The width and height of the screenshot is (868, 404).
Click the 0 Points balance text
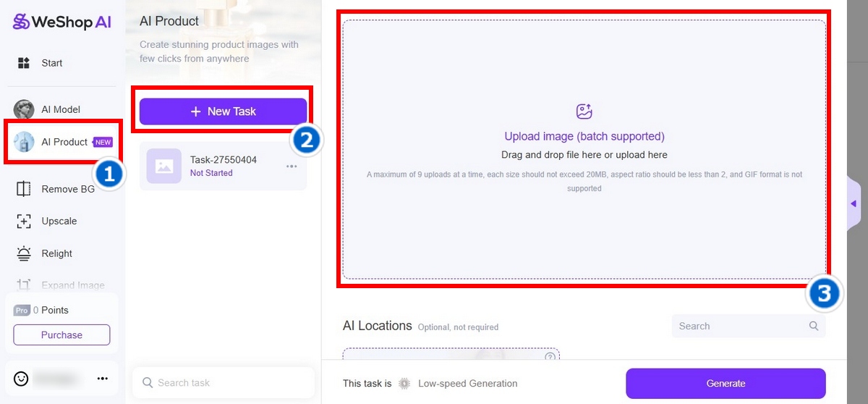pyautogui.click(x=51, y=310)
